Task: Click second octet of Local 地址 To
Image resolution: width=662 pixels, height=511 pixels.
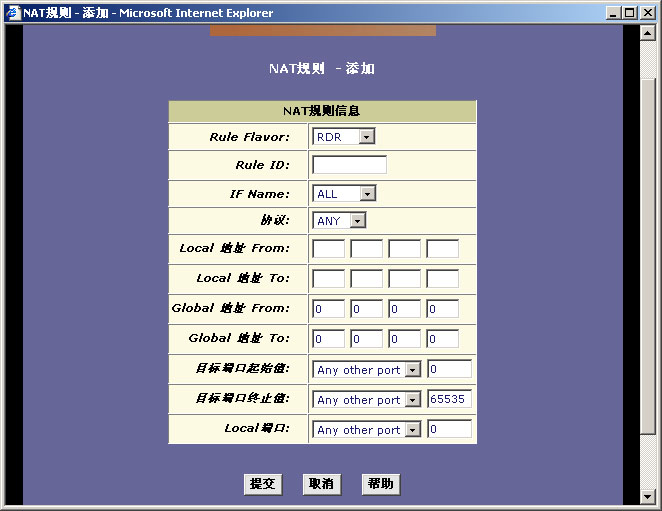Action: 366,279
